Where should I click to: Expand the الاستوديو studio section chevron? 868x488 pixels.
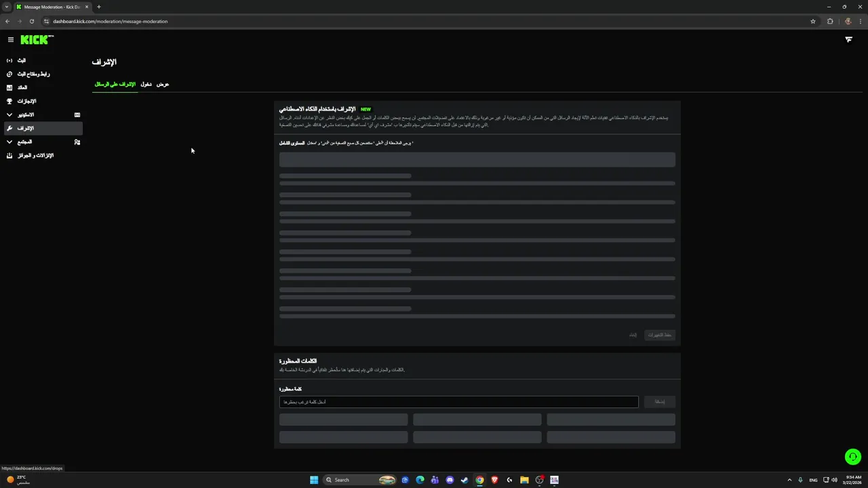[x=9, y=115]
